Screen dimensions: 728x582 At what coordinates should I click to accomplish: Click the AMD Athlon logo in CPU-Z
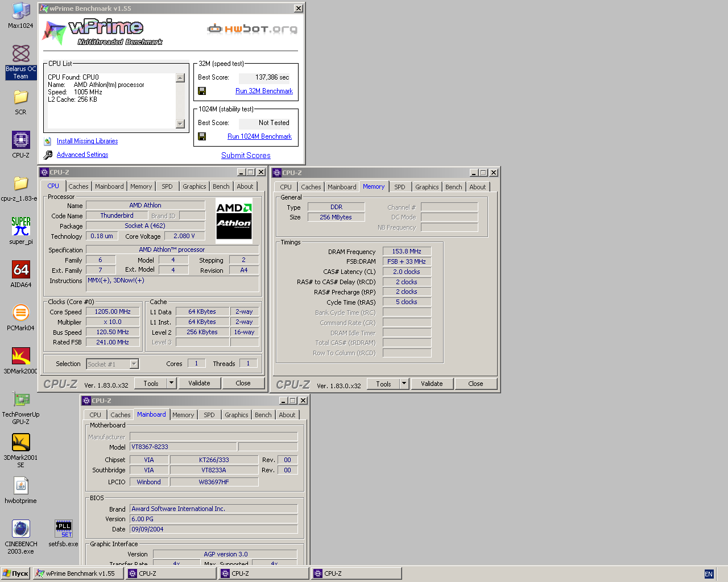point(234,221)
